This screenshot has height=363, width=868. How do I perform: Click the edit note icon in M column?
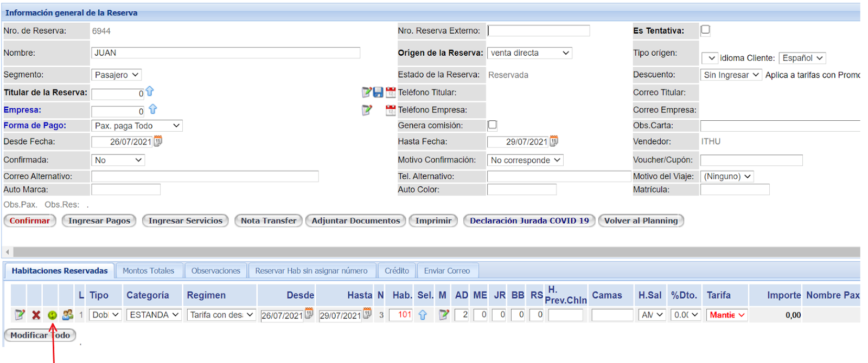[x=444, y=314]
